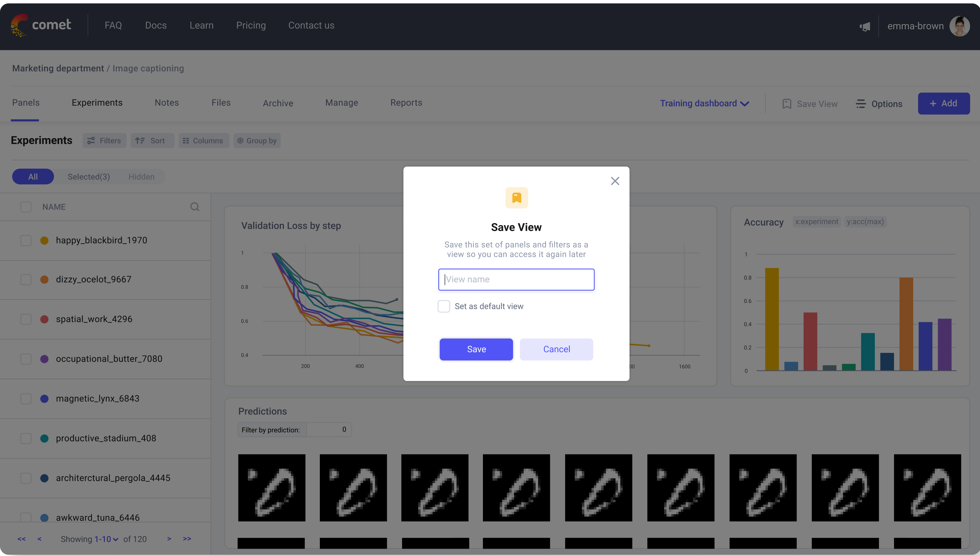Switch to the Panels tab
Viewport: 980px width, 556px height.
point(26,103)
